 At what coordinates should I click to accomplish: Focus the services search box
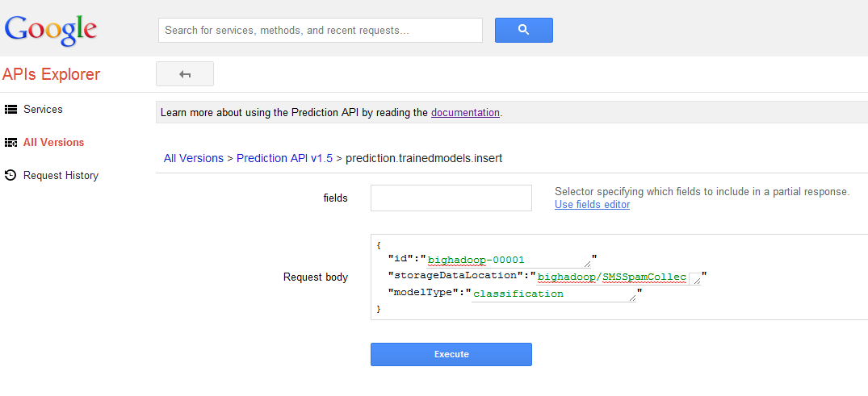[320, 31]
